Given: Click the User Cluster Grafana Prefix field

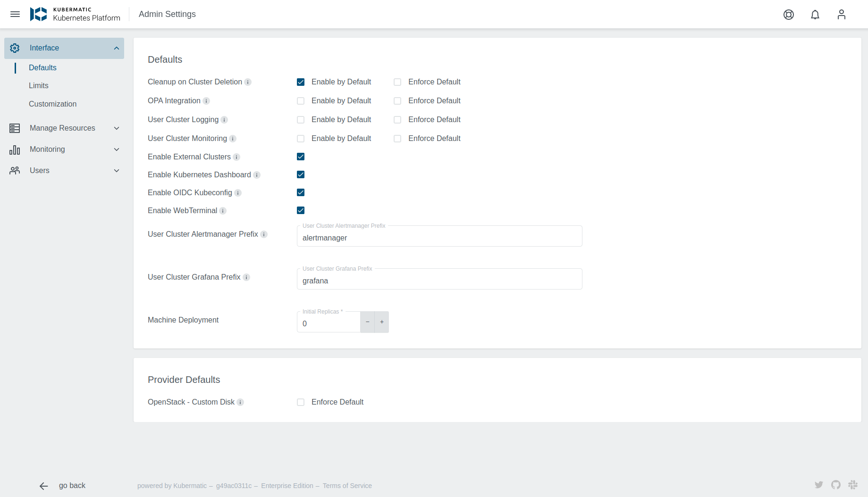Looking at the screenshot, I should [x=439, y=281].
